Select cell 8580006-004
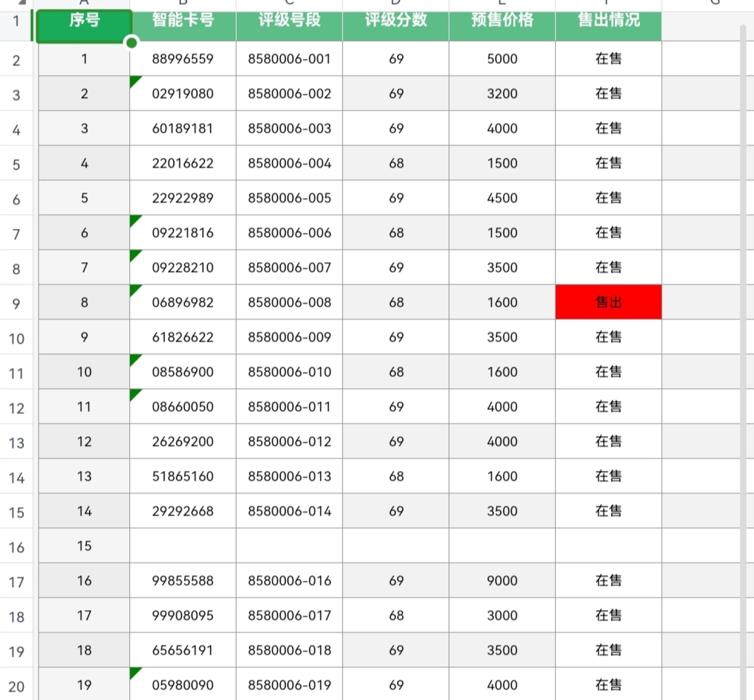 coord(289,163)
